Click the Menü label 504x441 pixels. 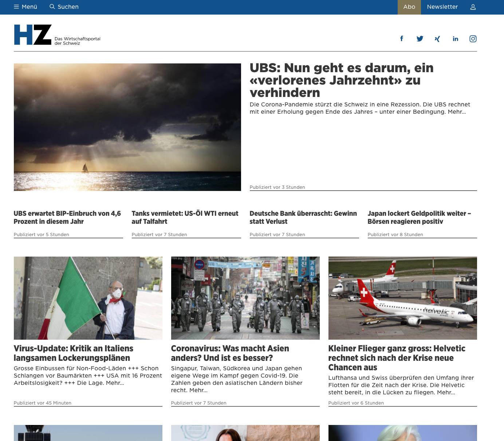[x=29, y=7]
